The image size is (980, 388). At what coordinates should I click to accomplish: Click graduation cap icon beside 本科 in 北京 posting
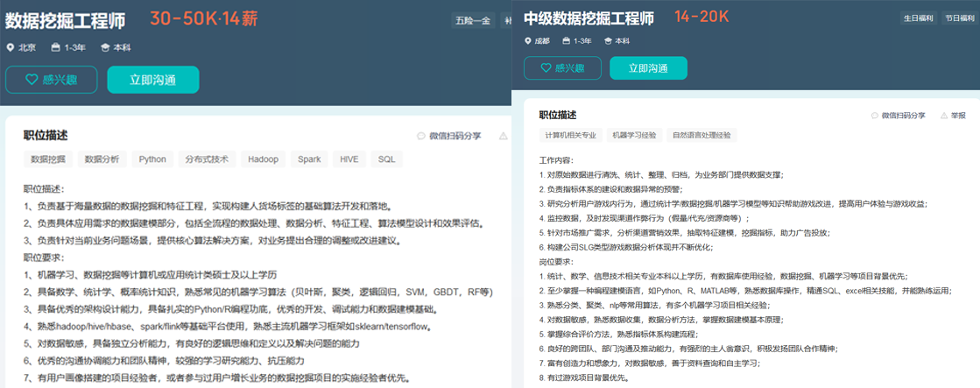pos(105,47)
